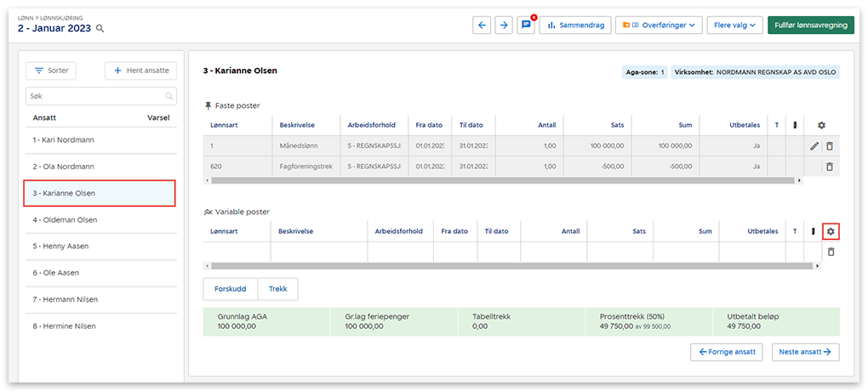Open the Flere valg dropdown menu
The image size is (868, 391).
735,25
